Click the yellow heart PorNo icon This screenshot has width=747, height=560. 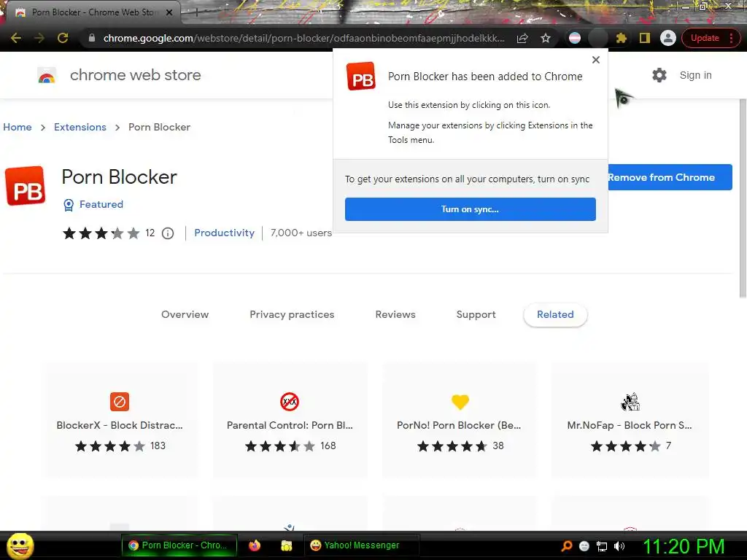click(x=460, y=402)
